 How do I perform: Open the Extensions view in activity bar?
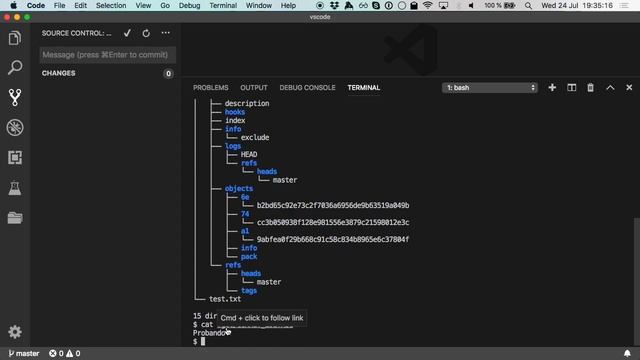15,158
